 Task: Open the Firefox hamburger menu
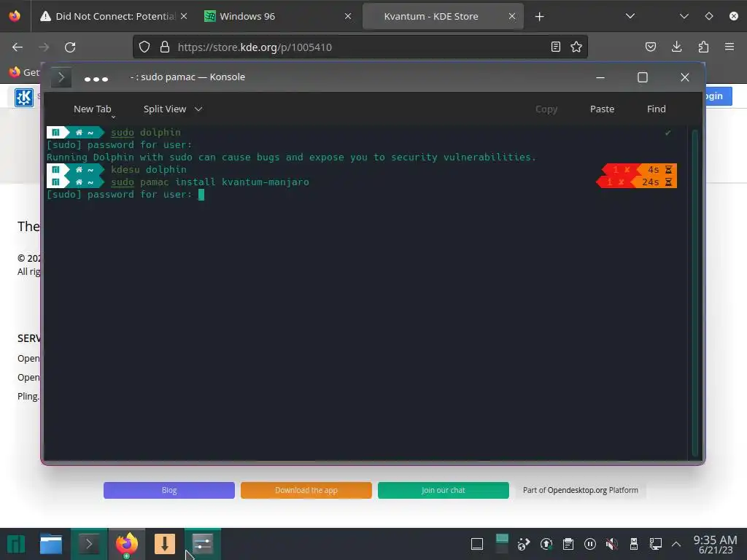tap(729, 47)
